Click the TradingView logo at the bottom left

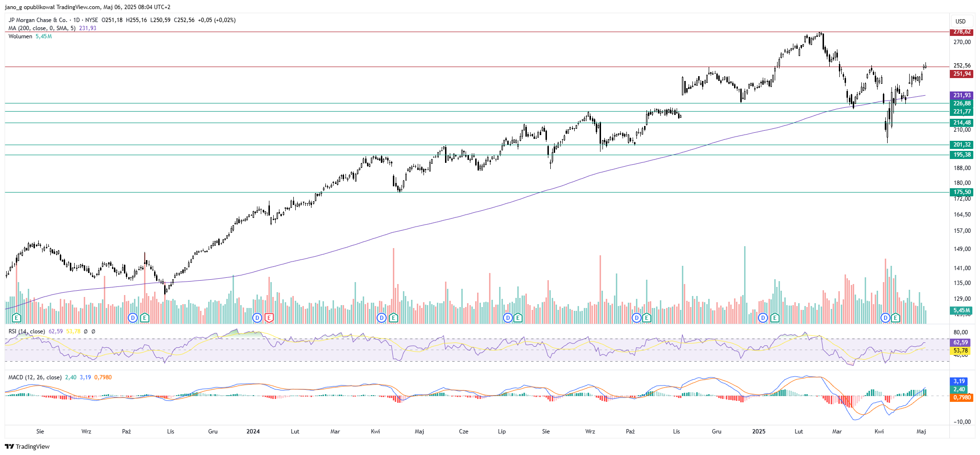coord(27,446)
